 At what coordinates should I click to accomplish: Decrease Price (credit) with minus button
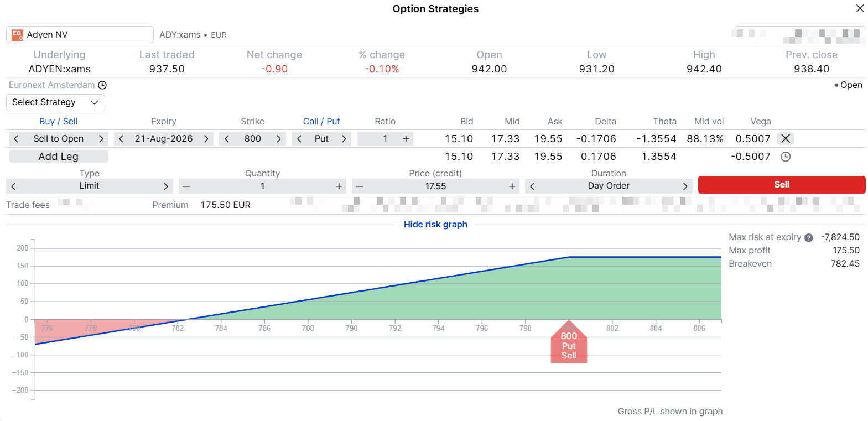(x=360, y=186)
